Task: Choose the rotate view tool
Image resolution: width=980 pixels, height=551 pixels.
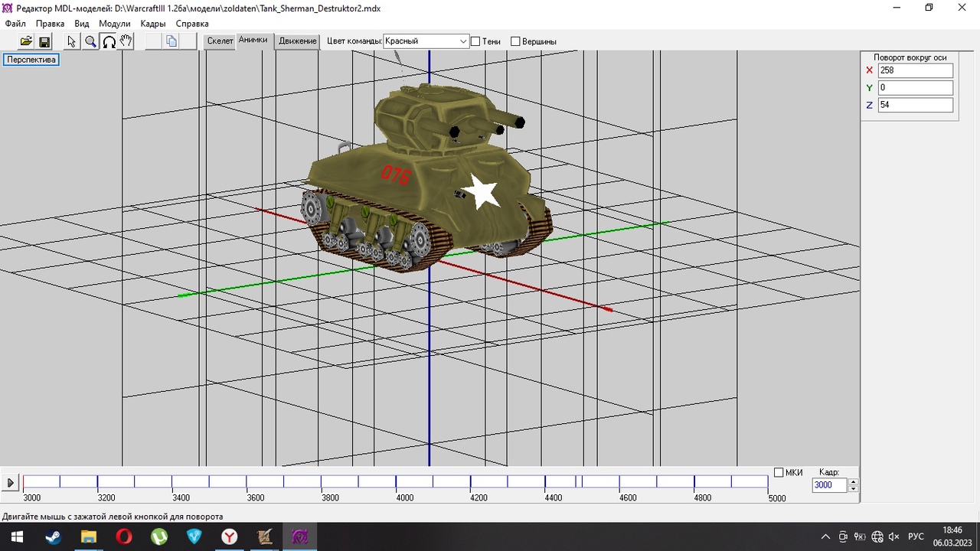Action: 109,41
